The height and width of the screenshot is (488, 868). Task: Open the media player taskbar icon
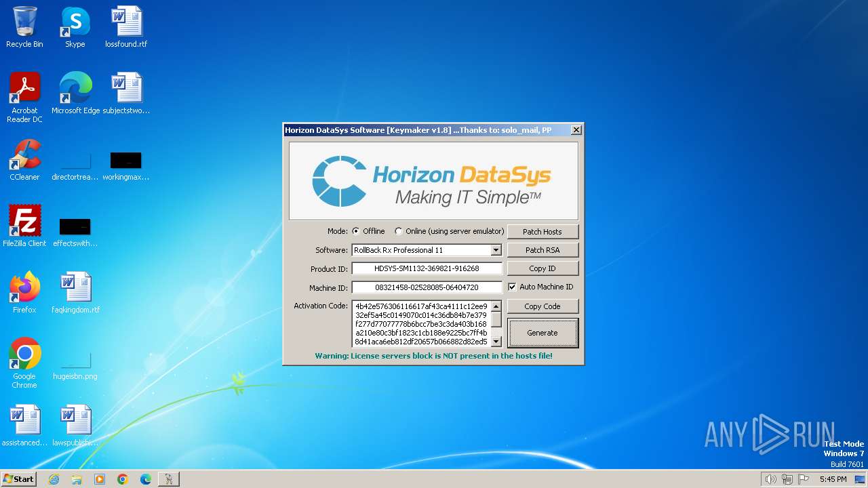pos(100,479)
